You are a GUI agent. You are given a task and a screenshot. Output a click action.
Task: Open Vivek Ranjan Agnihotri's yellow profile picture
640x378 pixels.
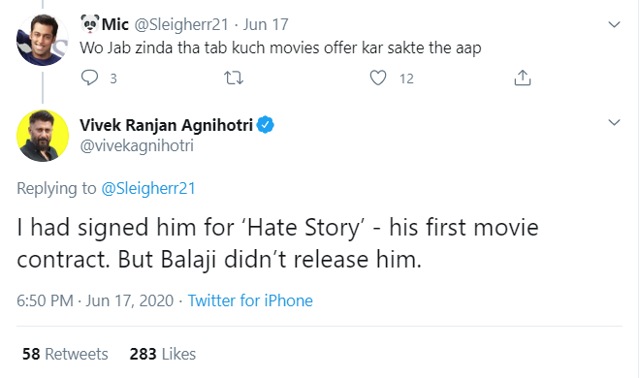point(42,136)
